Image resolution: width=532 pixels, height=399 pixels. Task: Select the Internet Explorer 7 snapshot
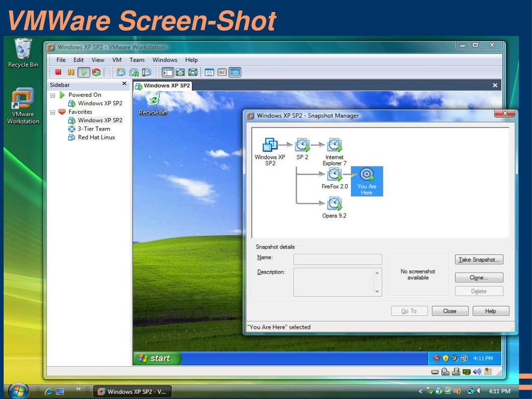334,151
